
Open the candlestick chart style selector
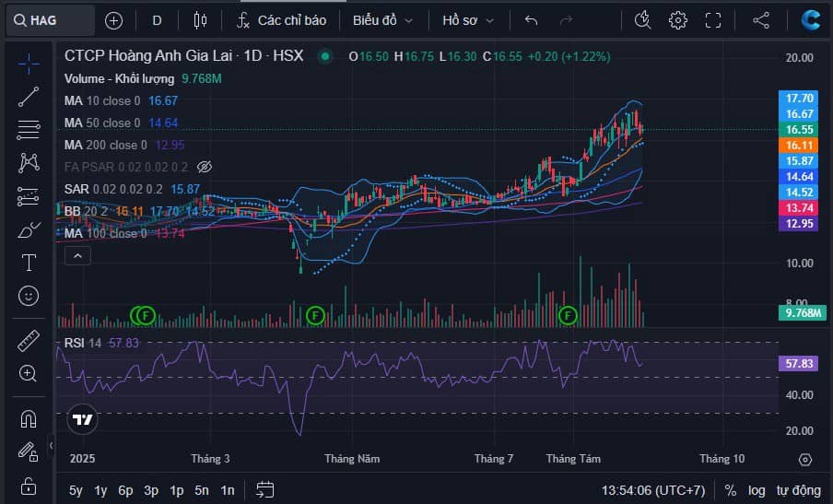(200, 20)
